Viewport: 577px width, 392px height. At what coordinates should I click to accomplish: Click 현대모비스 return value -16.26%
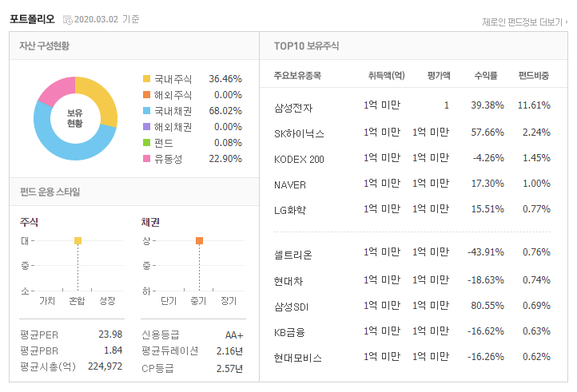click(x=486, y=357)
